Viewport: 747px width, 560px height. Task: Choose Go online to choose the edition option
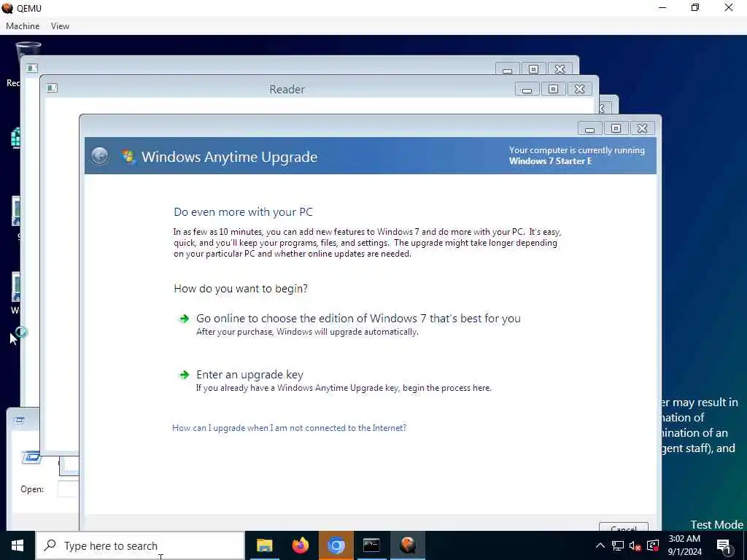point(358,319)
